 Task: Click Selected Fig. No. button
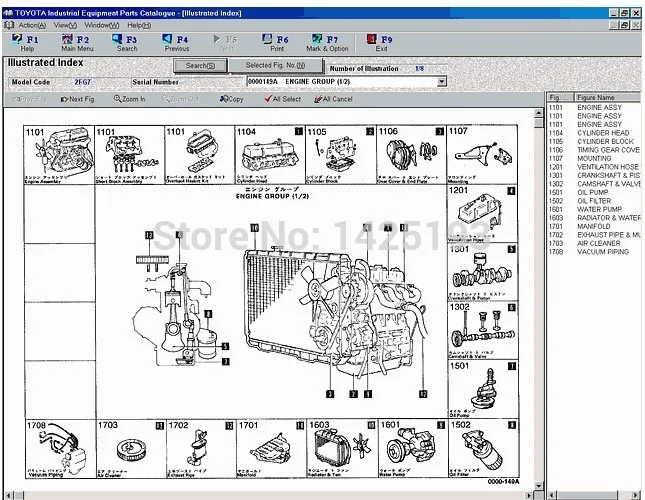(x=275, y=65)
